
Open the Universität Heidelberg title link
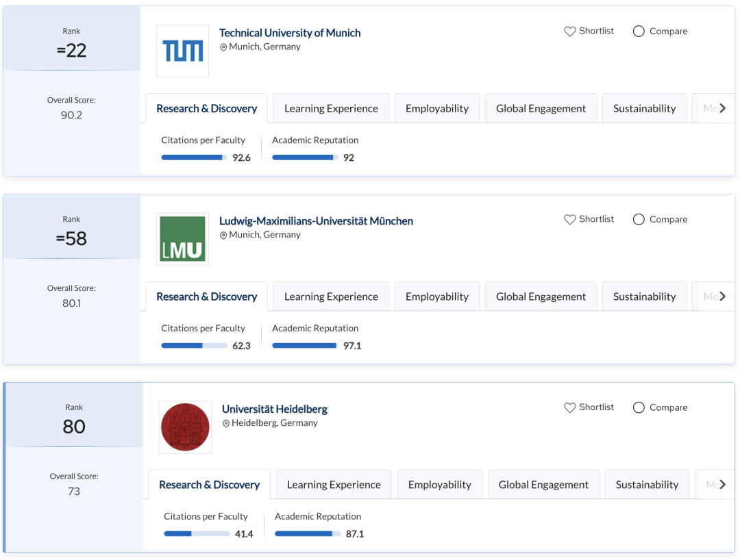click(274, 409)
